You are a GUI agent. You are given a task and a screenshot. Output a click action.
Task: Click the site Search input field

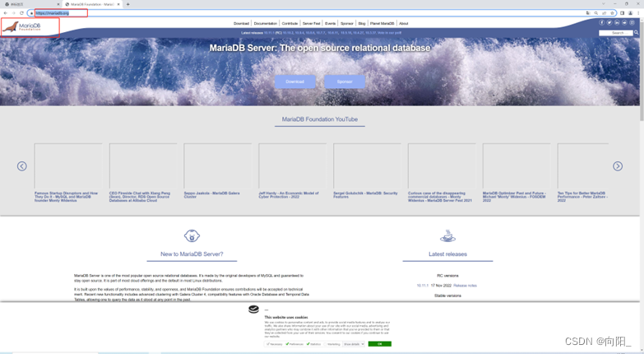[616, 33]
